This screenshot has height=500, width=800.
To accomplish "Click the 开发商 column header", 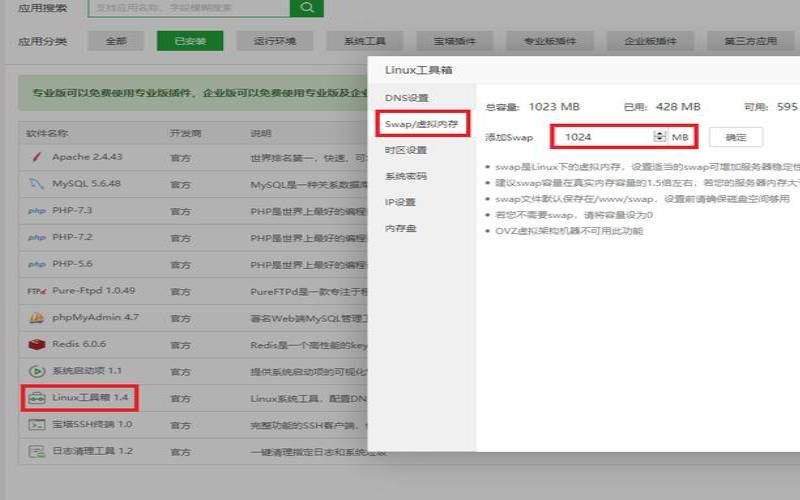I will click(x=185, y=133).
